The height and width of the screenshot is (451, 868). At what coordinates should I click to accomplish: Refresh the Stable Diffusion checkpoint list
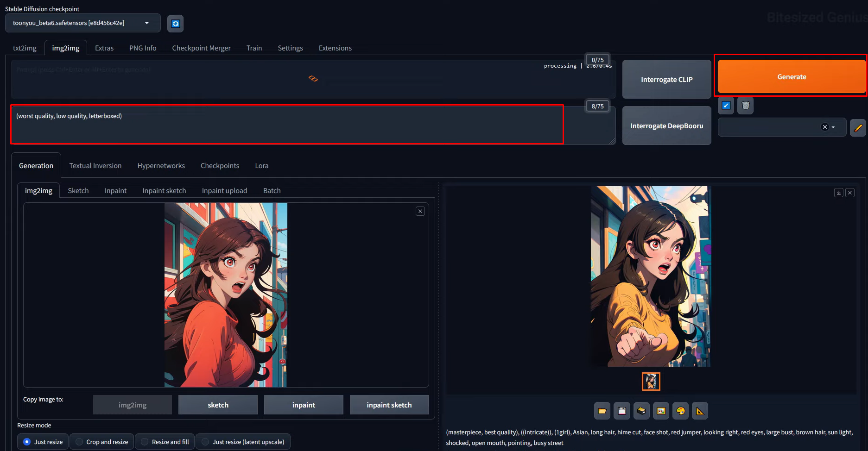[175, 23]
